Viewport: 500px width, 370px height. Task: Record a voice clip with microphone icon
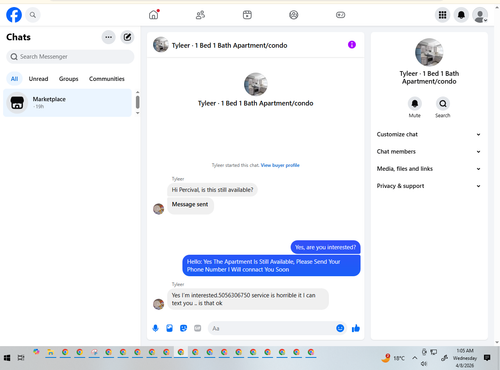point(155,328)
